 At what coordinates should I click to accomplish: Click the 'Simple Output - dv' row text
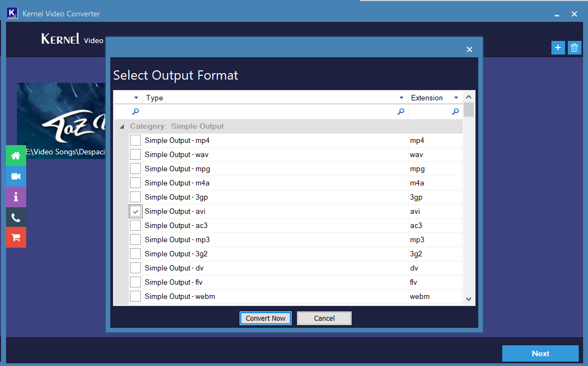(174, 268)
